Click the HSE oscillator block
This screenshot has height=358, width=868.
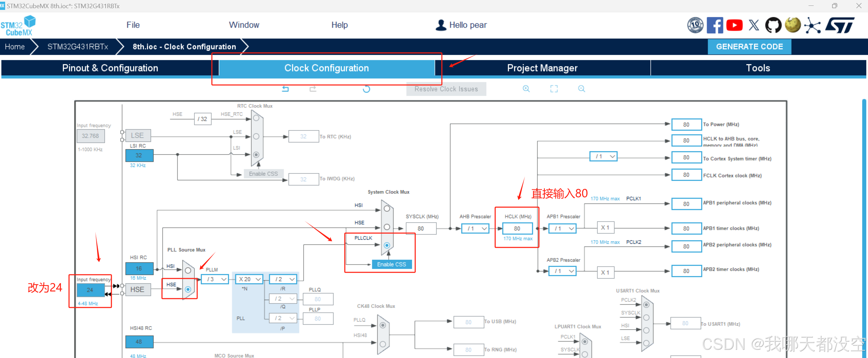[138, 289]
